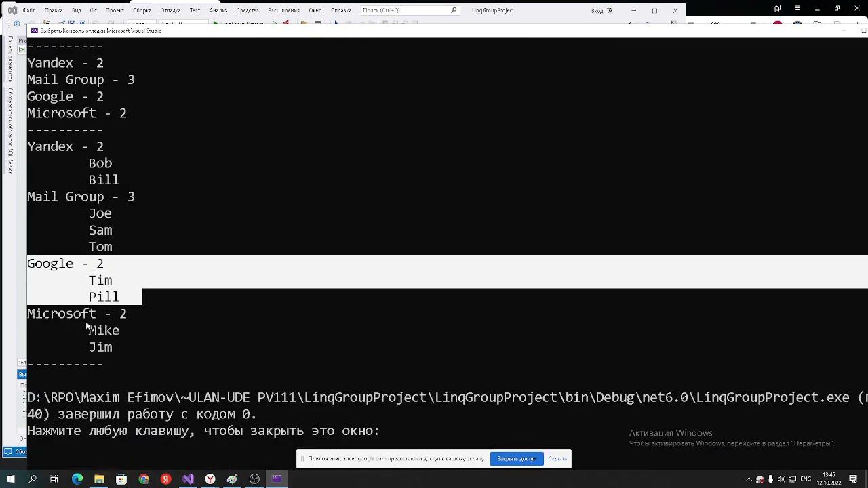Screen dimensions: 868x488
Task: Click the name 'Bob' in the console
Action: click(100, 163)
